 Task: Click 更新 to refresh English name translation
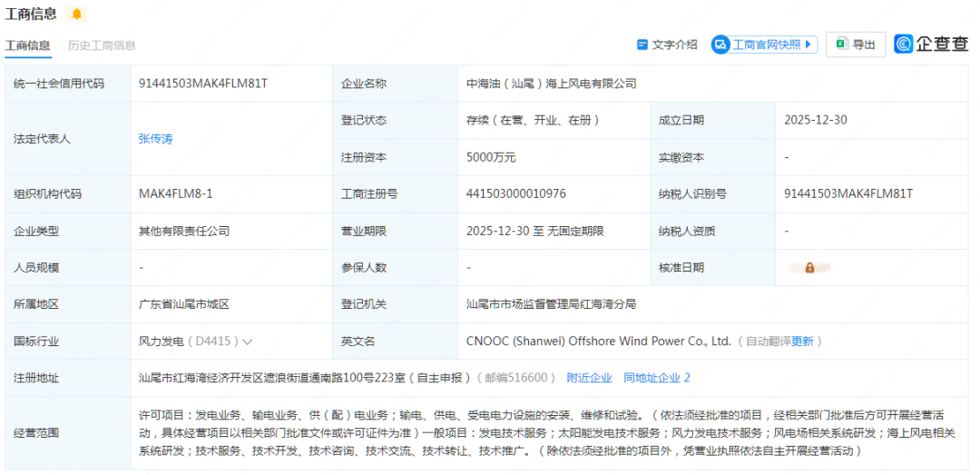click(802, 341)
